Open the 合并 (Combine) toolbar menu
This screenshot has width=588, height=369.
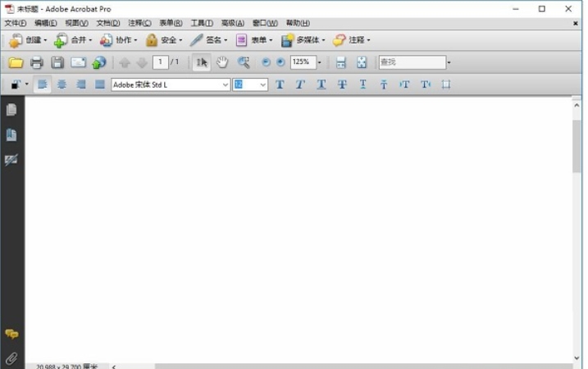tap(73, 40)
